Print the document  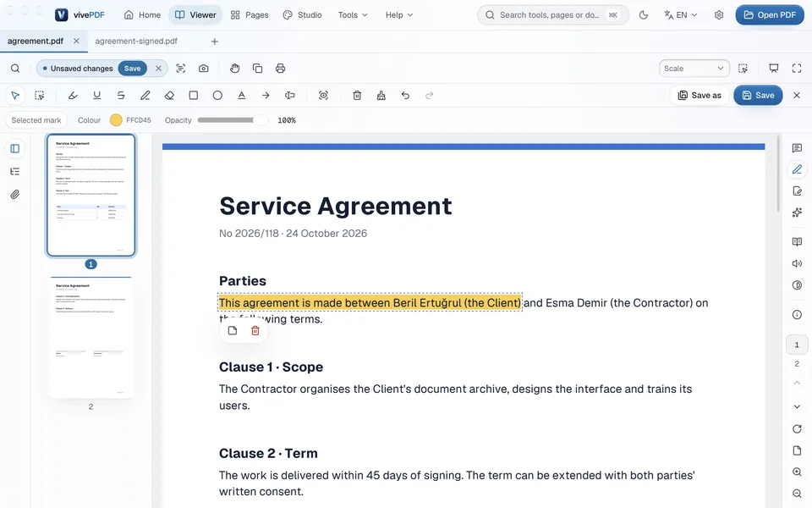point(280,69)
